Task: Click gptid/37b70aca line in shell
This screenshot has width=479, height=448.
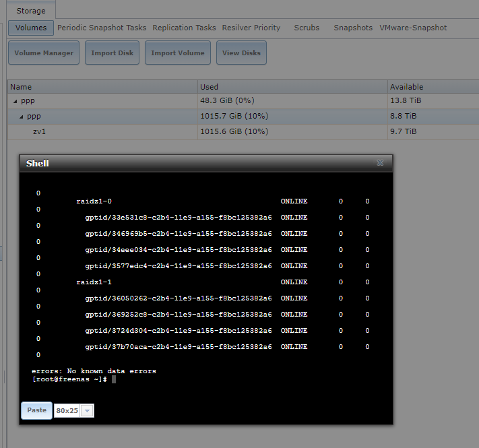Action: [179, 347]
